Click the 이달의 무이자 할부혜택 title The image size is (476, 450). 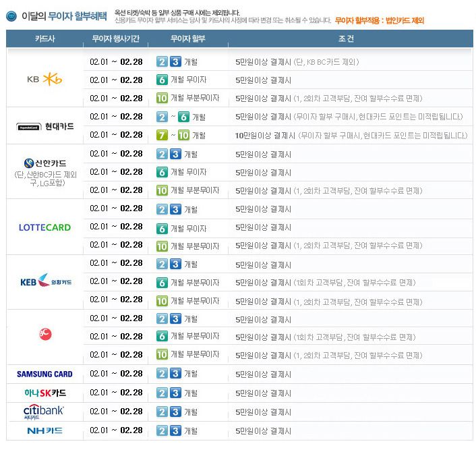[x=64, y=16]
